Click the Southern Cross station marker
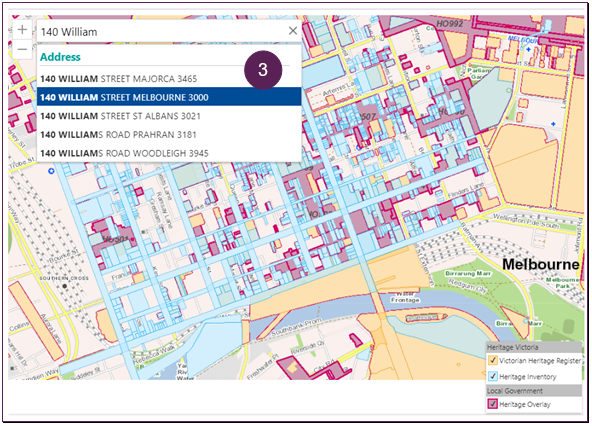 (x=65, y=286)
